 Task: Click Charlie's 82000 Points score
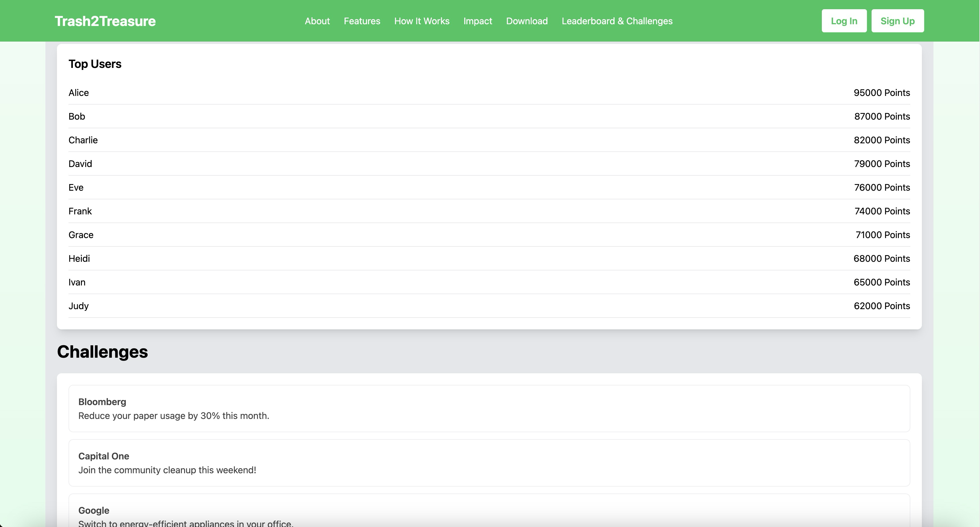tap(881, 140)
